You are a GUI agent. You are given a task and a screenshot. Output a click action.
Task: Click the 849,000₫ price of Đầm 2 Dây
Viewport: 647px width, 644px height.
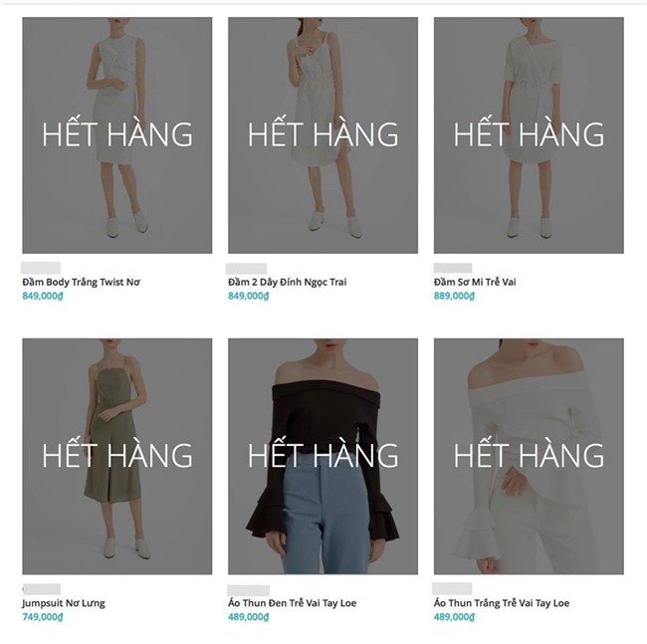point(249,296)
